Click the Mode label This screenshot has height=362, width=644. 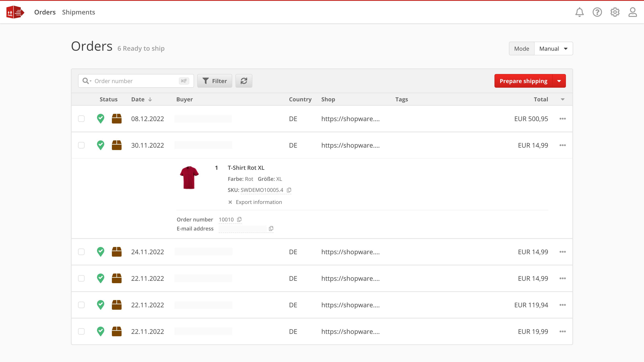pyautogui.click(x=521, y=48)
